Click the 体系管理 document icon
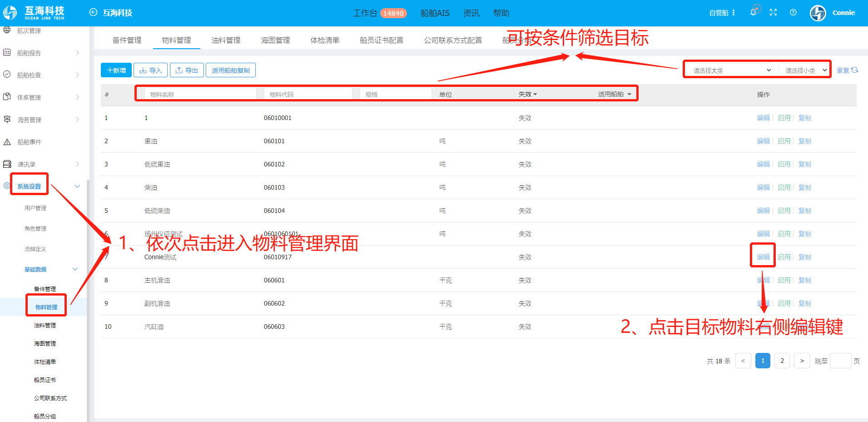This screenshot has height=422, width=868. tap(7, 96)
